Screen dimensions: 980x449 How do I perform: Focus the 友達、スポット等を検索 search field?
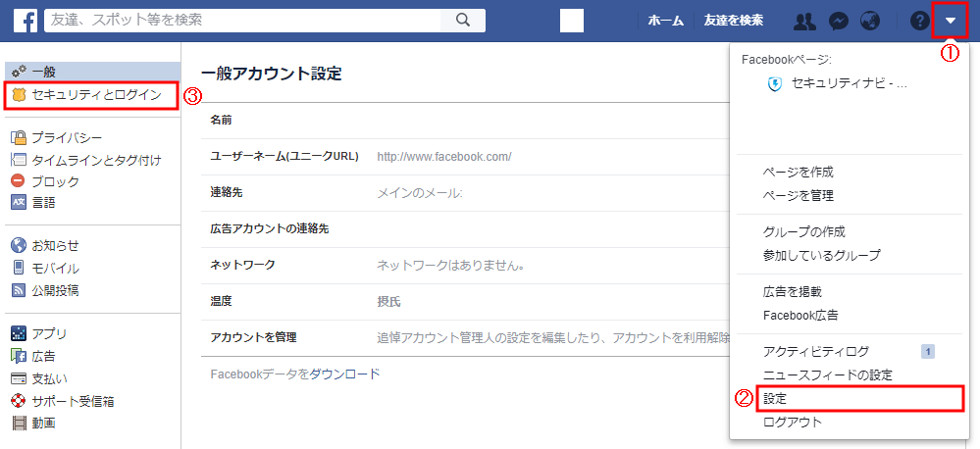coord(243,20)
